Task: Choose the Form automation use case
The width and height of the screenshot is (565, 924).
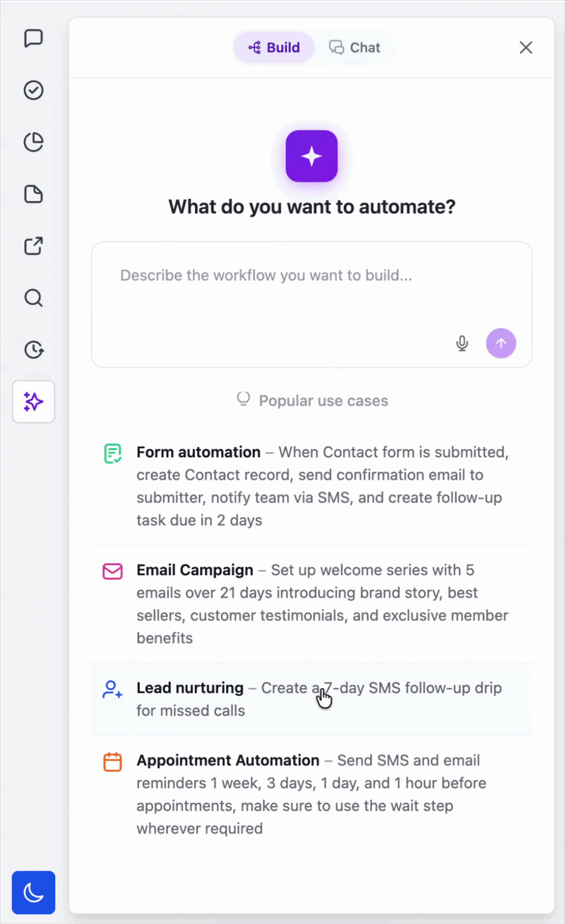Action: click(x=311, y=486)
